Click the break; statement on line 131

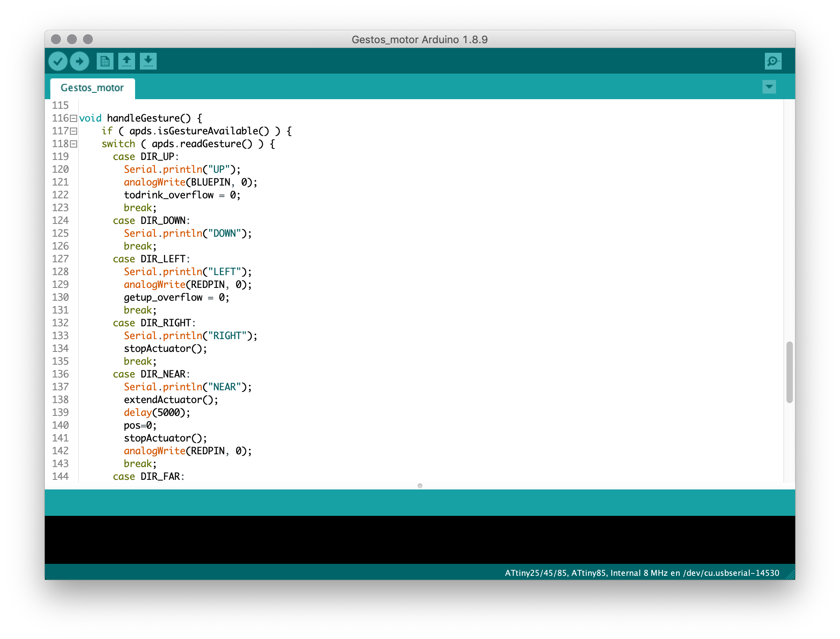point(140,310)
